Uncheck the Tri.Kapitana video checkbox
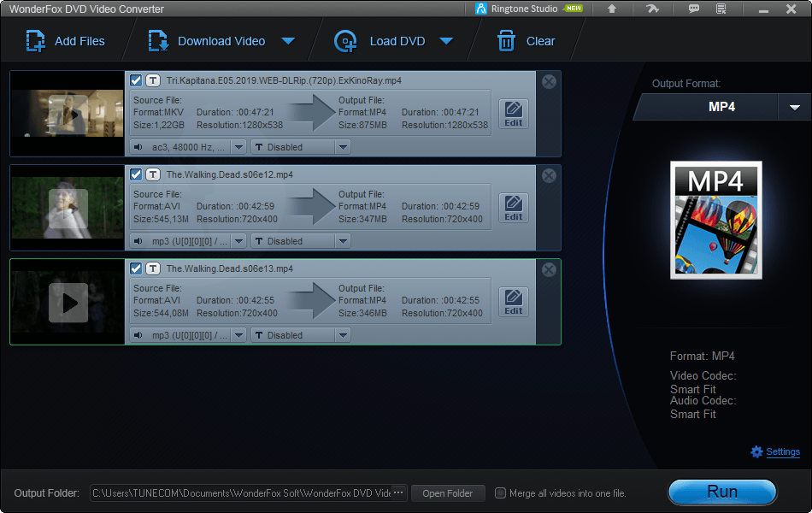 tap(136, 80)
